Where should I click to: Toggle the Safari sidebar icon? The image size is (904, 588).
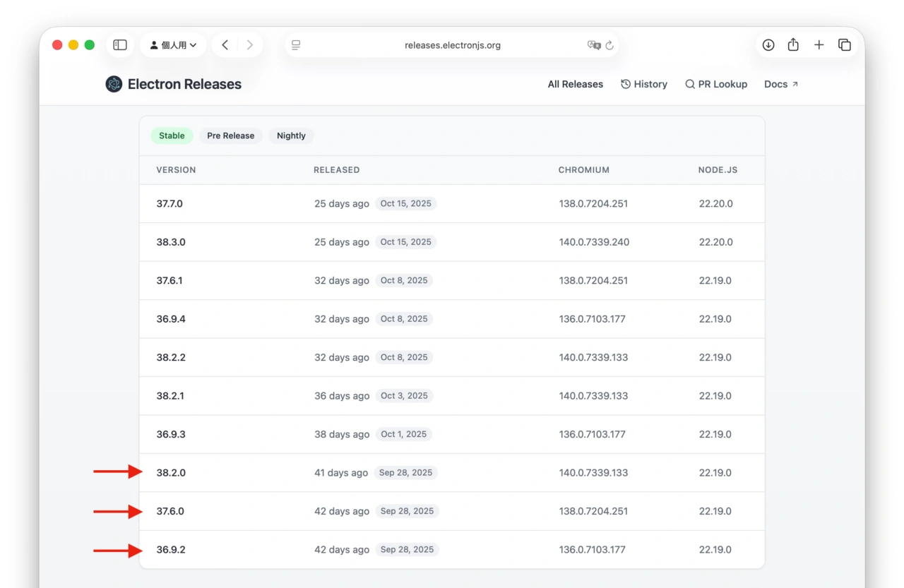pyautogui.click(x=119, y=44)
